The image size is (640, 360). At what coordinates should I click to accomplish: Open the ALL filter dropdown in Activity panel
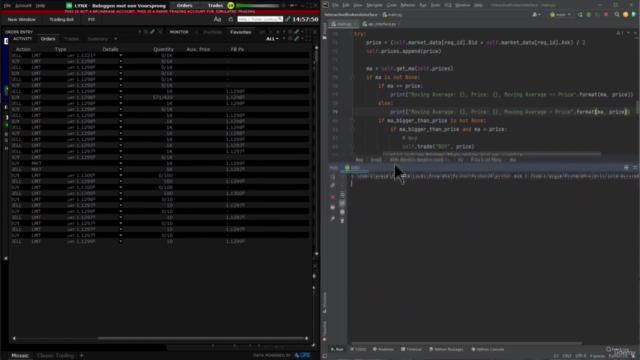tap(272, 39)
